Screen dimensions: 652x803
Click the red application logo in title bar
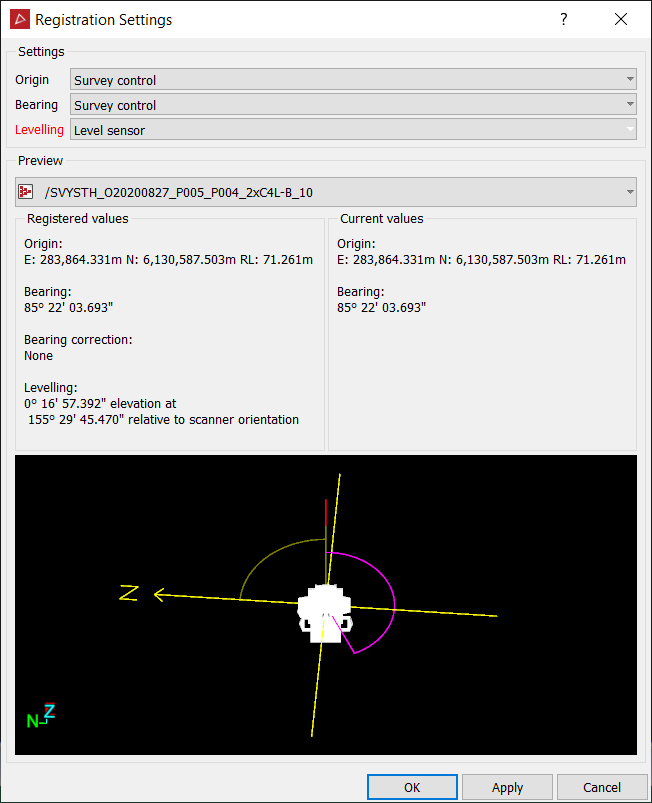(x=20, y=19)
